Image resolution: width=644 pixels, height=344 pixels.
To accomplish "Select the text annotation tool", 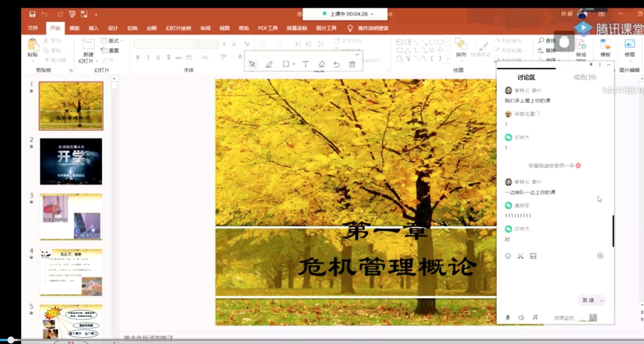I will pos(305,64).
